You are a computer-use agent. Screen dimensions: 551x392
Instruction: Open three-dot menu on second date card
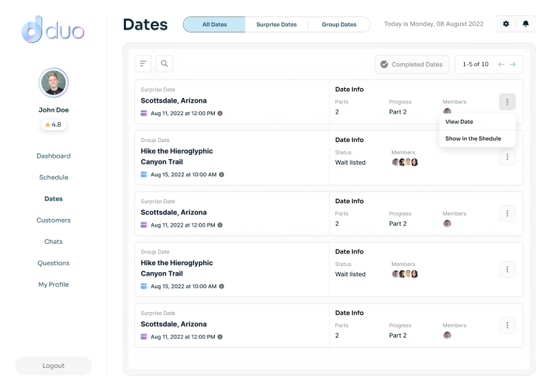pyautogui.click(x=507, y=157)
